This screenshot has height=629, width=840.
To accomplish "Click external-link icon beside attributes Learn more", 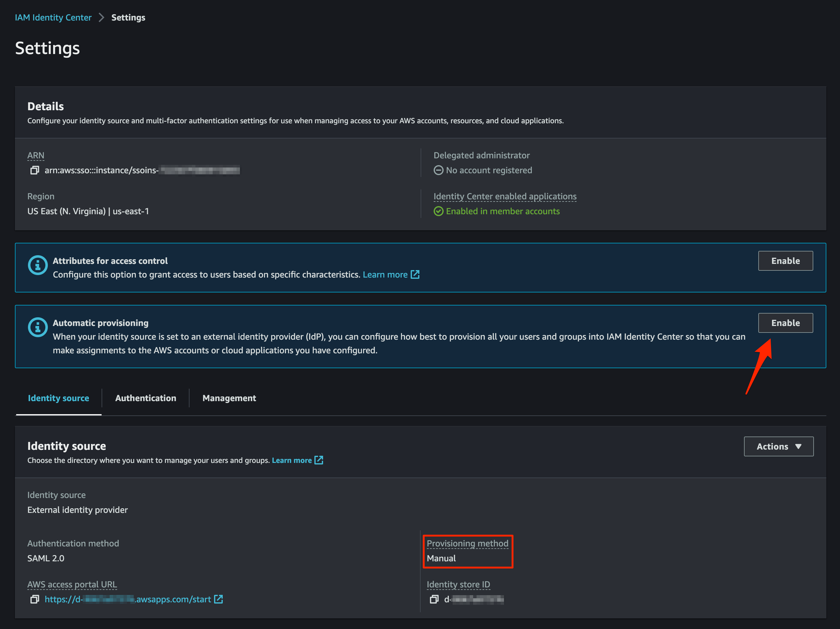I will (415, 274).
